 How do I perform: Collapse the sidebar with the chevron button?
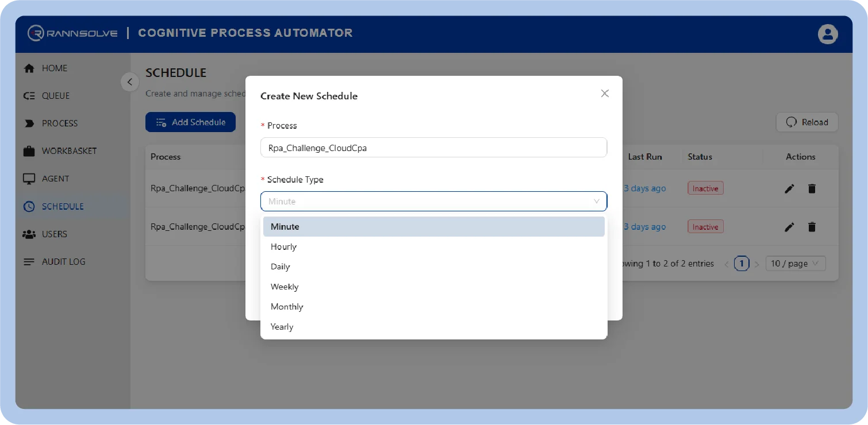pos(130,82)
